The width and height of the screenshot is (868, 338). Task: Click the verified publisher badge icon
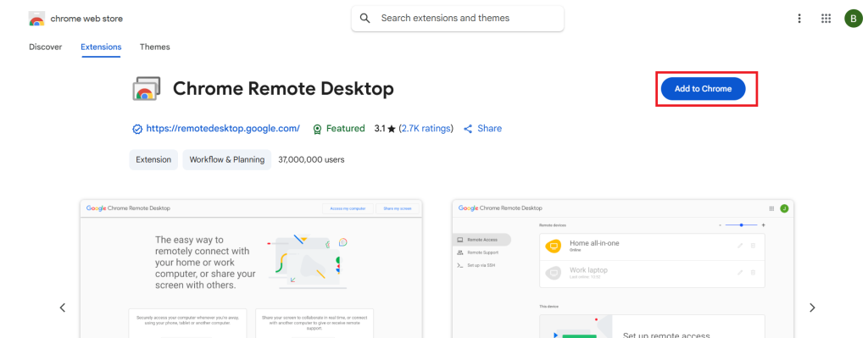(137, 129)
